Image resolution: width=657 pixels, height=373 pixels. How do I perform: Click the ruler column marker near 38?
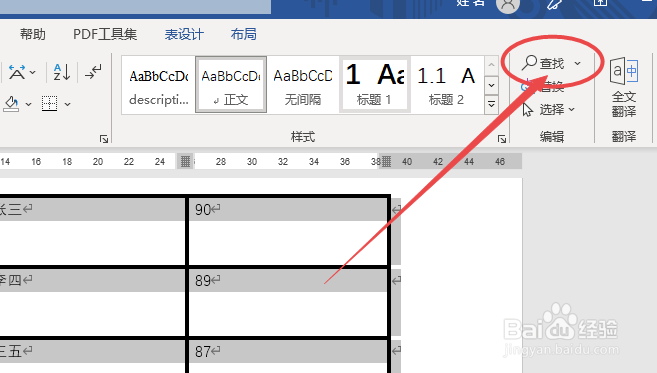coord(386,161)
